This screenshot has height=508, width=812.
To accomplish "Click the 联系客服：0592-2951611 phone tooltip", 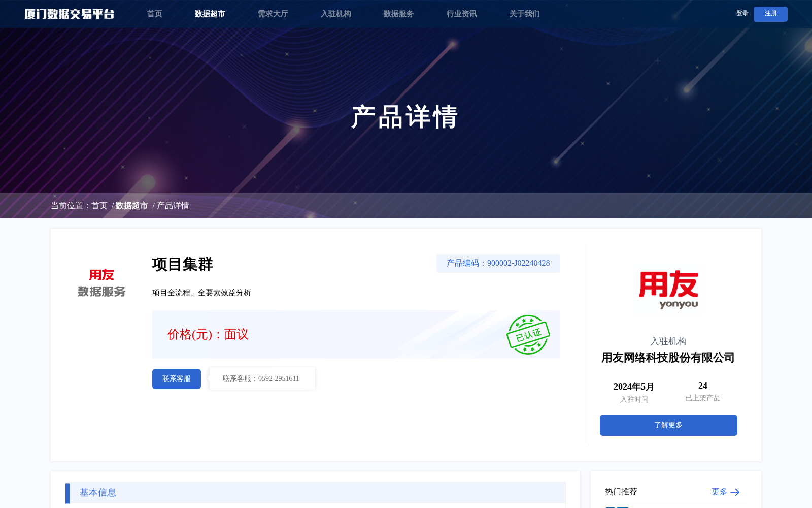I will (x=262, y=378).
